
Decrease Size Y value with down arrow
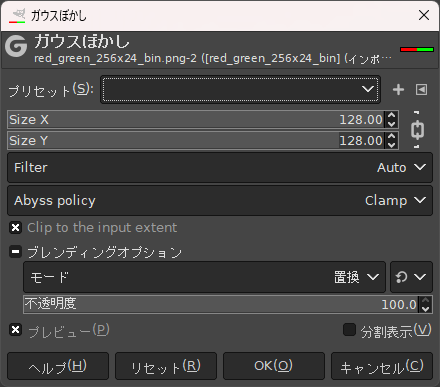click(392, 145)
